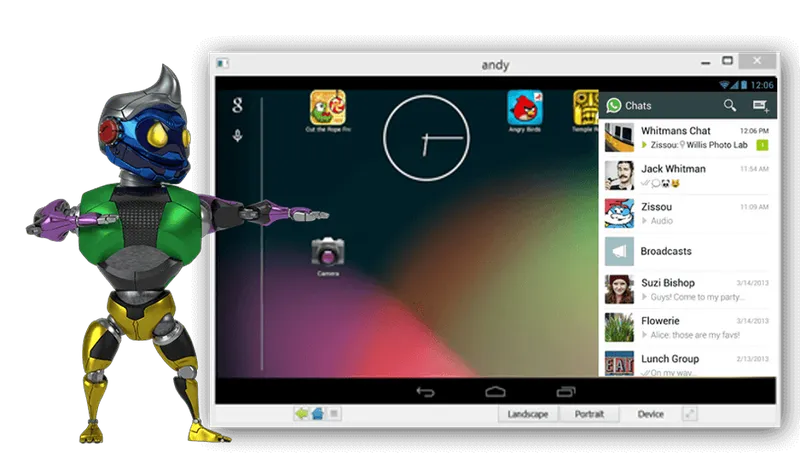Open the Whitmans Chat conversation
The image size is (800, 469).
[x=687, y=138]
